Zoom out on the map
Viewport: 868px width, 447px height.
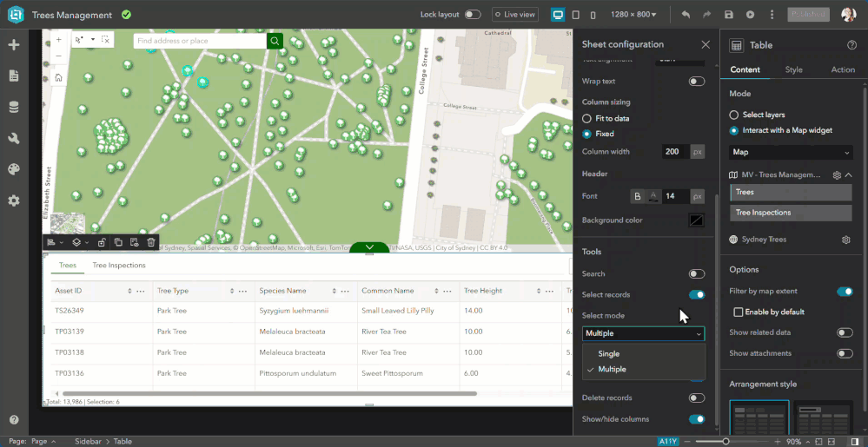[x=59, y=56]
